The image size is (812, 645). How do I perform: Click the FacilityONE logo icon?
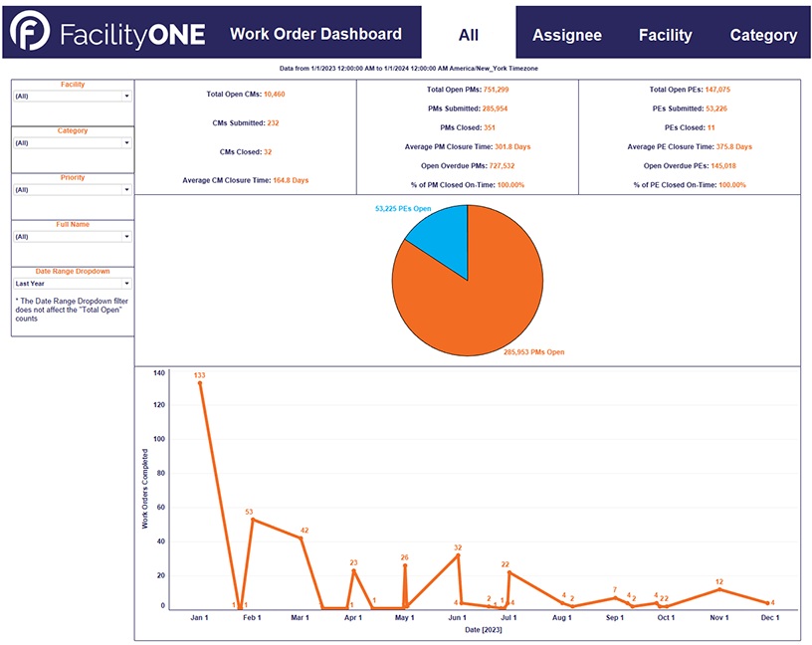[31, 33]
